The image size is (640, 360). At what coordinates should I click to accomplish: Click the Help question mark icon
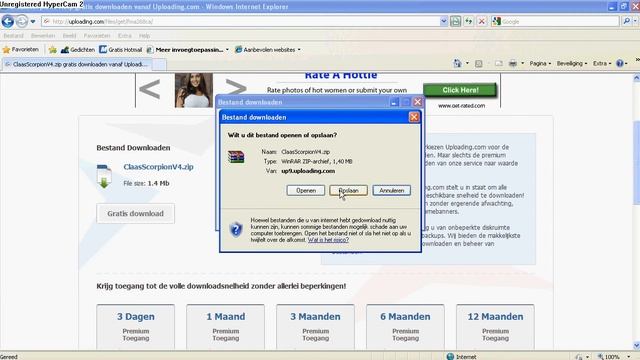coord(620,63)
